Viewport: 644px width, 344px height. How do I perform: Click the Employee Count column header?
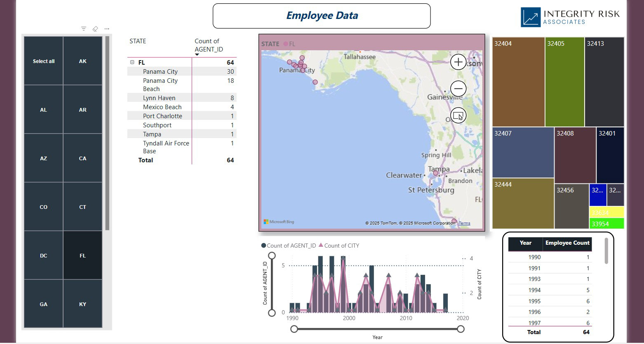pos(567,243)
